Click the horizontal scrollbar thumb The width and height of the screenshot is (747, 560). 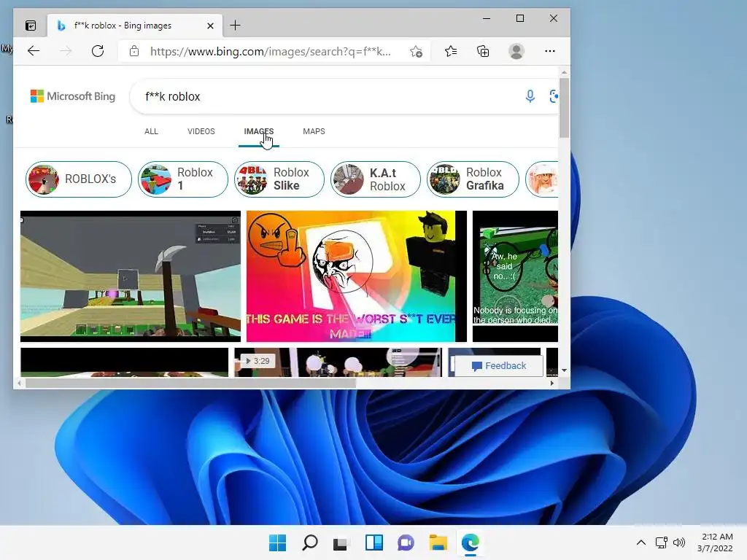pyautogui.click(x=190, y=383)
